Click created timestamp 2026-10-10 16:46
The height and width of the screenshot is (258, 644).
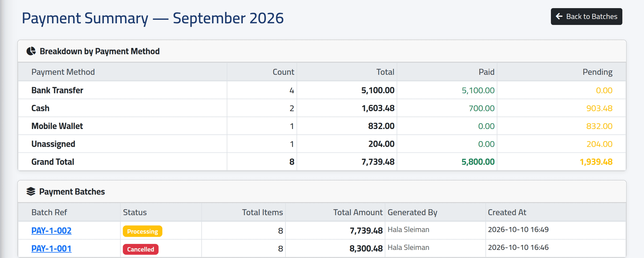tap(518, 248)
